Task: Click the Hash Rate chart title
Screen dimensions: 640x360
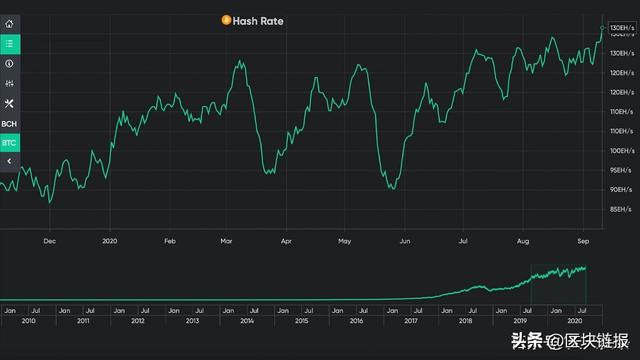Action: coord(258,21)
